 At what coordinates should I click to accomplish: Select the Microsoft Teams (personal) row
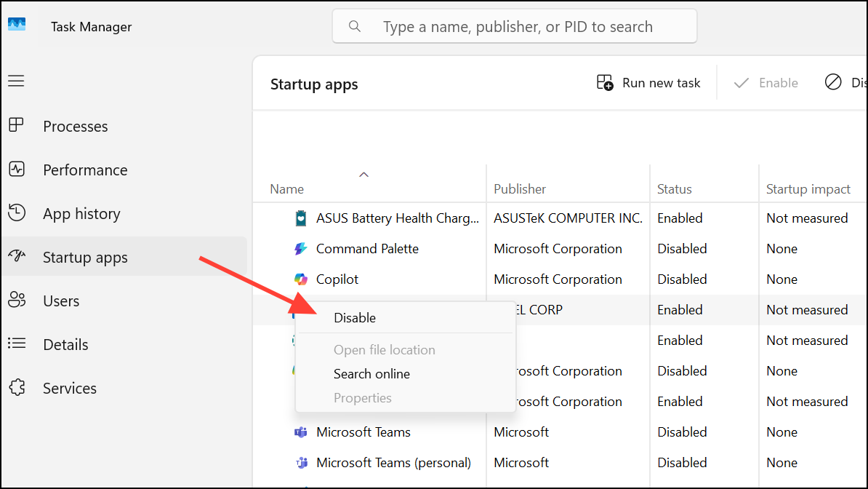pos(393,463)
